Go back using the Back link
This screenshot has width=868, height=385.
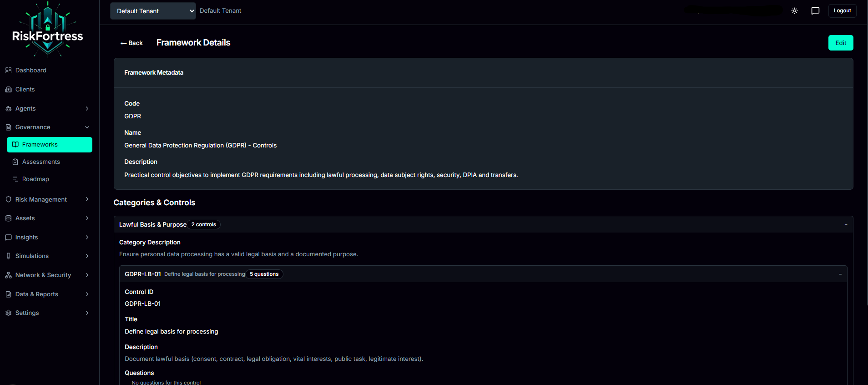[x=131, y=43]
